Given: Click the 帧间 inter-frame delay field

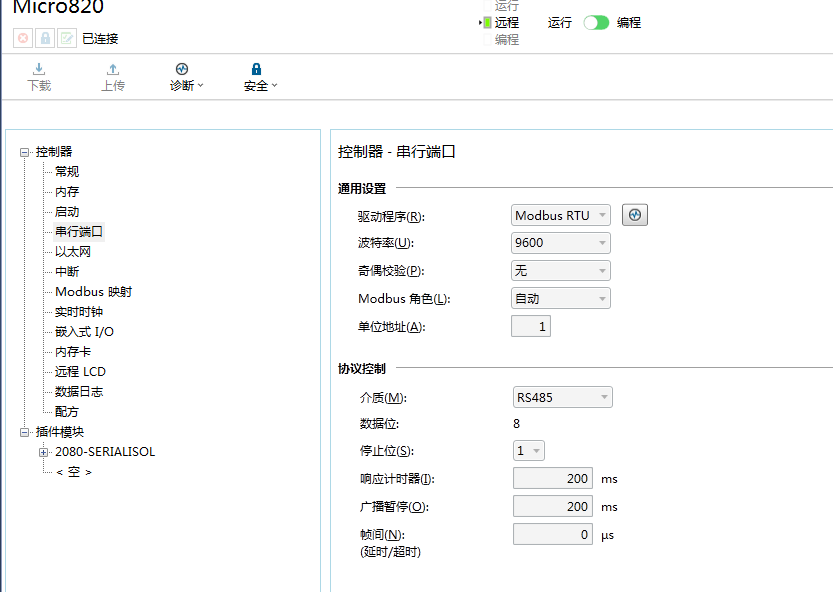Looking at the screenshot, I should (552, 534).
